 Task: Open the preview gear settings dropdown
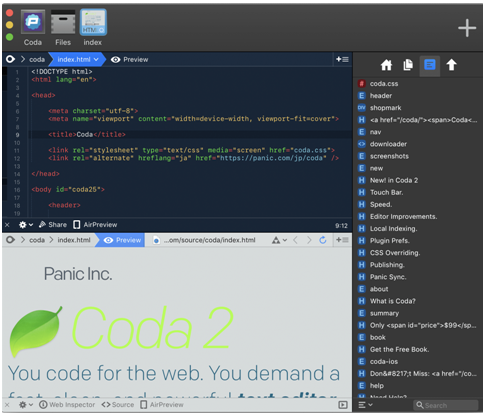point(26,405)
